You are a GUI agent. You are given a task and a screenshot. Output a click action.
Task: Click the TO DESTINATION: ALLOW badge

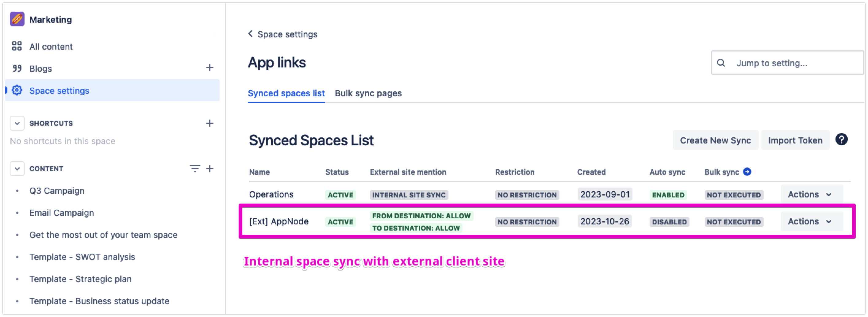click(x=416, y=228)
